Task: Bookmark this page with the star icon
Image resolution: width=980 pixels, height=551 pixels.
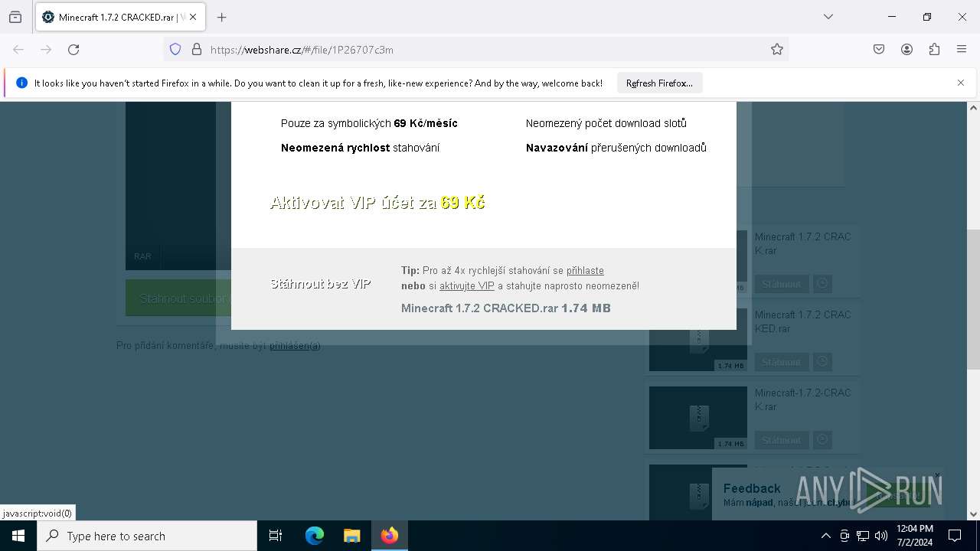Action: [x=777, y=50]
